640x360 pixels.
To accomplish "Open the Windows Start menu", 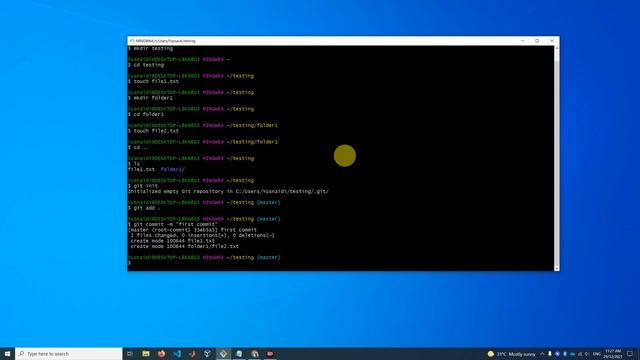I will 7,353.
